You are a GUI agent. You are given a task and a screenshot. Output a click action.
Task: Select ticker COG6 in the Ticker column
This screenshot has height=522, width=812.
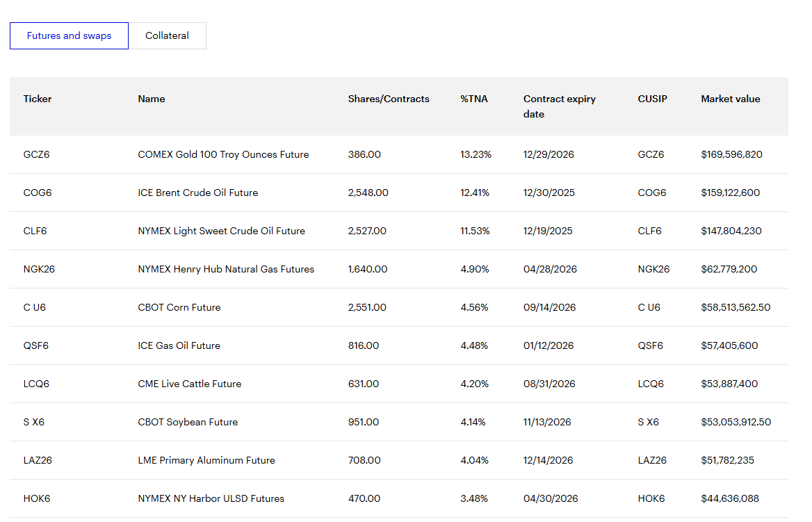[x=38, y=193]
